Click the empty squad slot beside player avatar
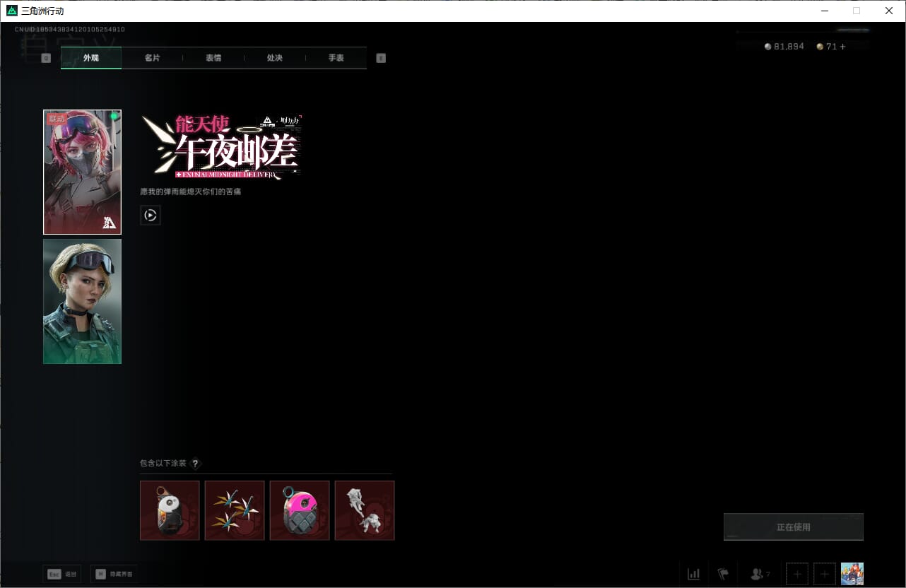Image resolution: width=906 pixels, height=588 pixels. click(824, 574)
